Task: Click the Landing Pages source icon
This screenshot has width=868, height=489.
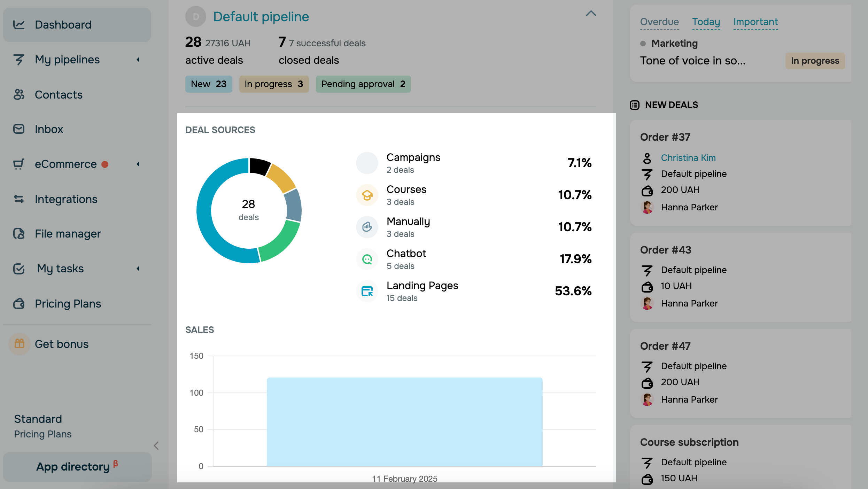Action: [367, 291]
